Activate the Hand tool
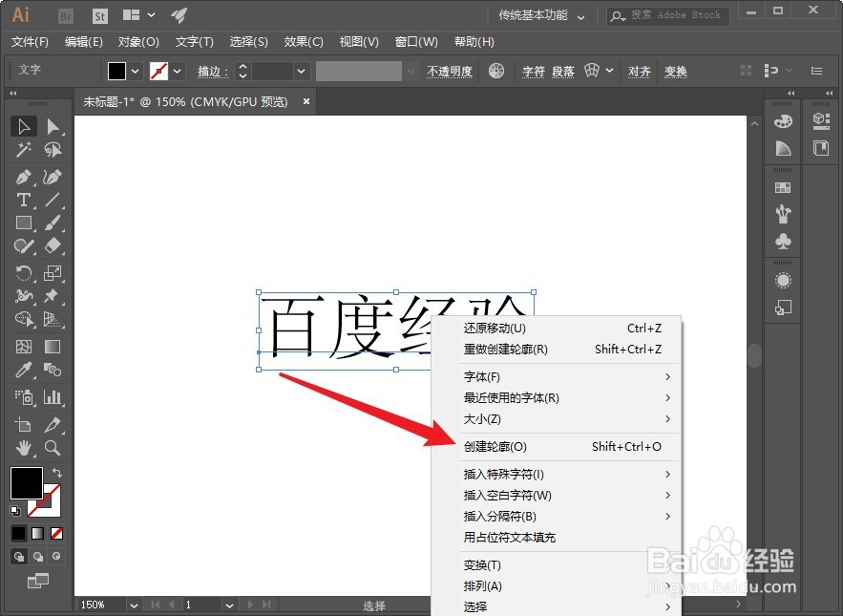 tap(24, 448)
